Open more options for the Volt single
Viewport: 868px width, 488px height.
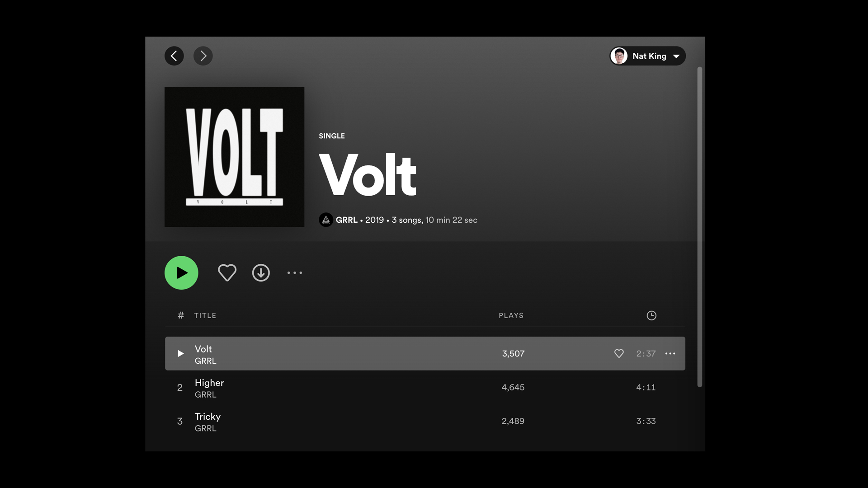[x=295, y=273]
